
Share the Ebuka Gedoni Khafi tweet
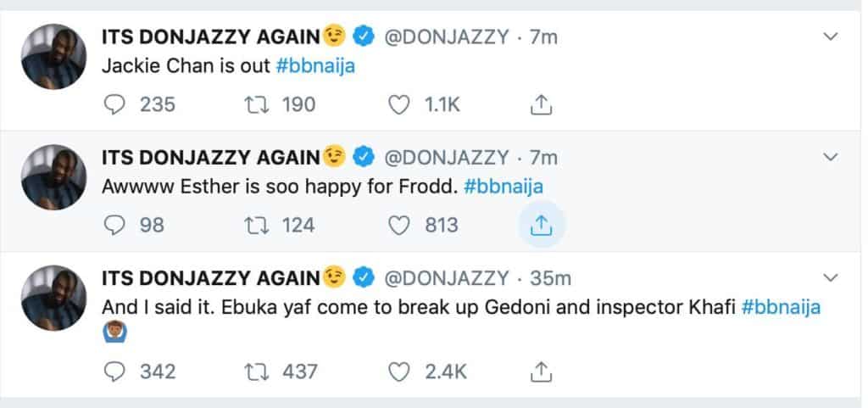point(541,371)
